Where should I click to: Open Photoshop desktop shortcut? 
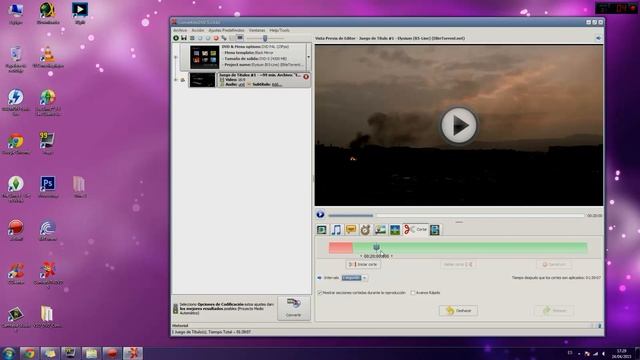(x=48, y=184)
